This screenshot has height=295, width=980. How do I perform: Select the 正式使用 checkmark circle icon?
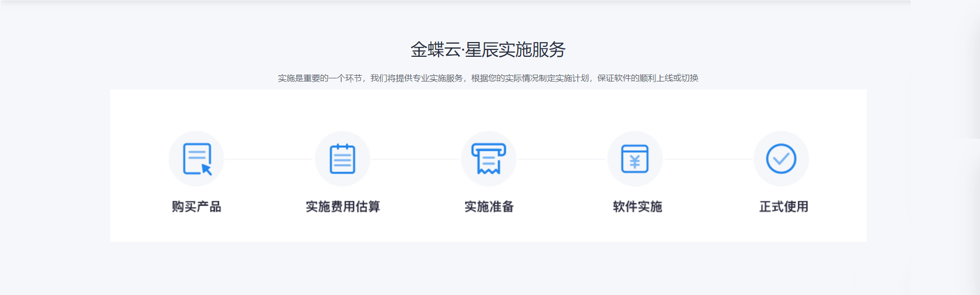click(781, 159)
